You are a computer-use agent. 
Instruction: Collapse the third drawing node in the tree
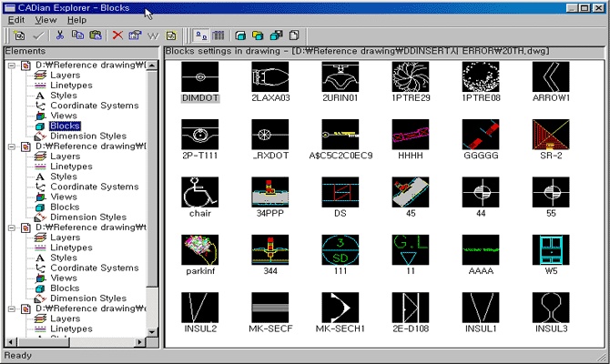pos(12,227)
